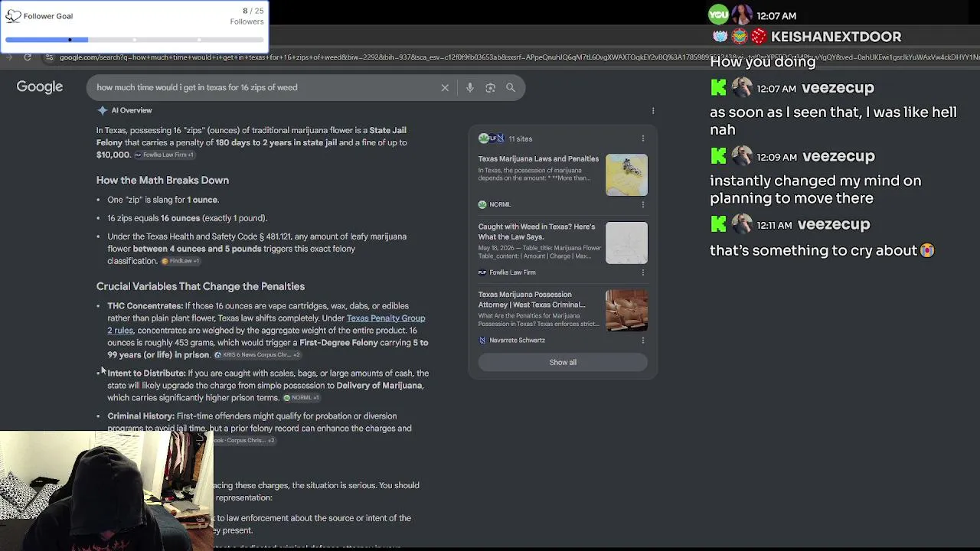Click the FindLaw +1 citation chip
The height and width of the screenshot is (551, 980).
(181, 261)
